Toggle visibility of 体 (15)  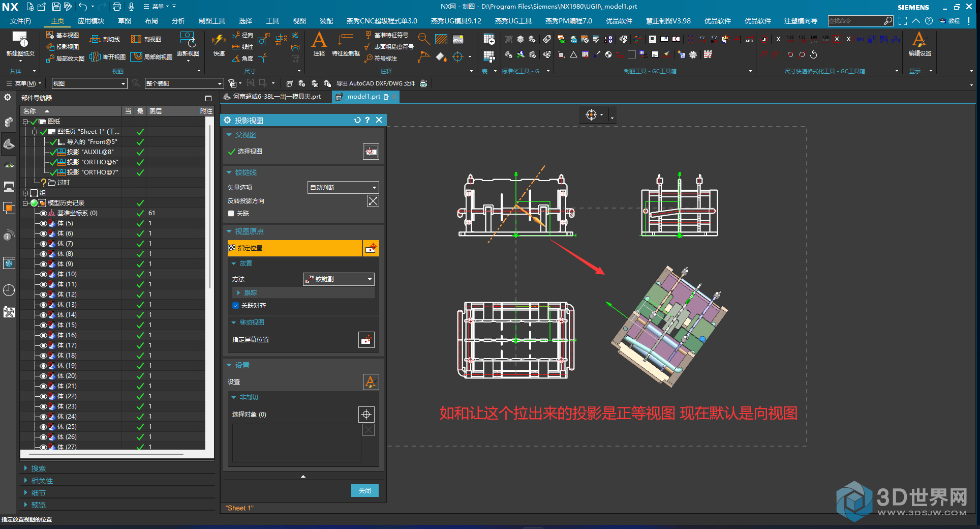(x=44, y=325)
